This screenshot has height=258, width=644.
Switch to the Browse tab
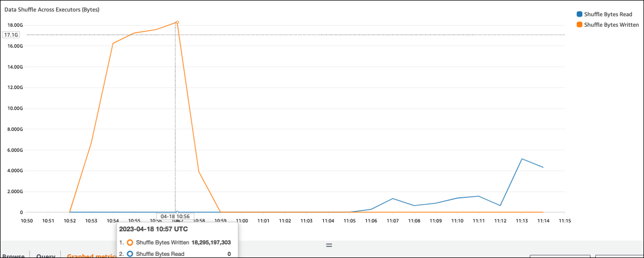point(13,255)
